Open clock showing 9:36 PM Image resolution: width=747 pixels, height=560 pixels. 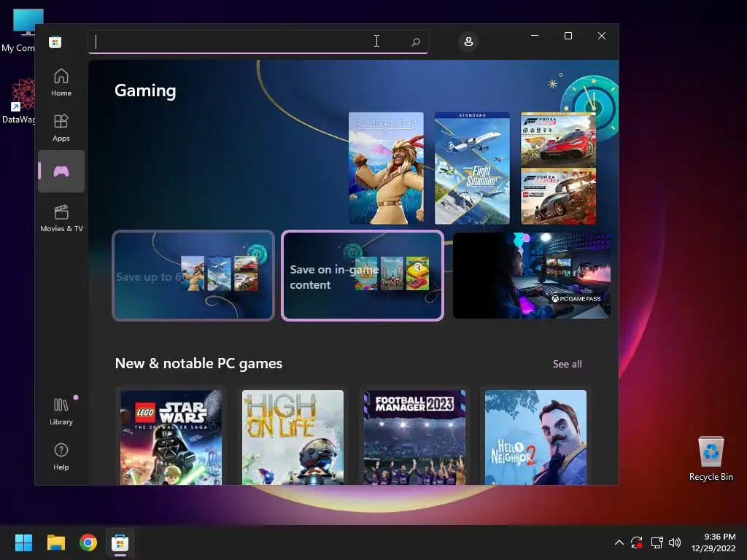pyautogui.click(x=713, y=542)
